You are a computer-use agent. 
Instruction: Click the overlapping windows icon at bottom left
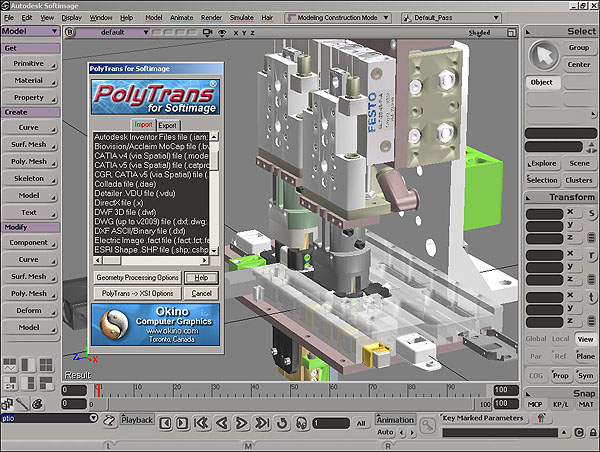(7, 404)
